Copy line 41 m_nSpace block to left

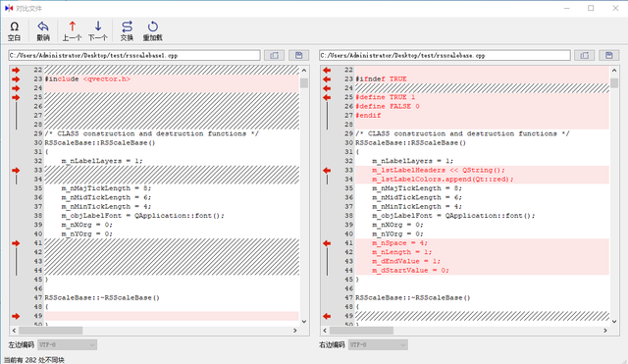pyautogui.click(x=327, y=243)
